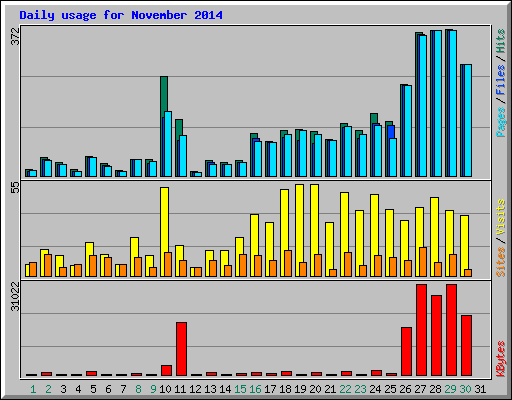Click day label '2' on x-axis

[x=48, y=389]
